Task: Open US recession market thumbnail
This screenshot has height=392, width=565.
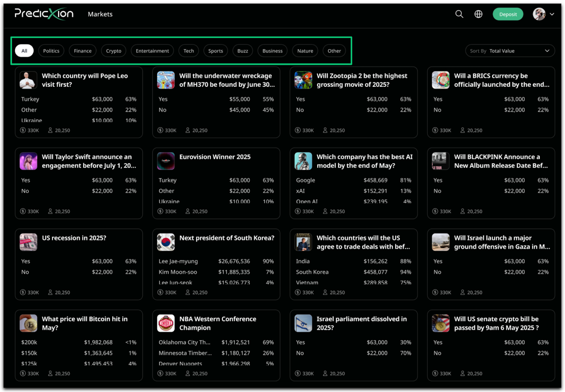Action: (28, 242)
